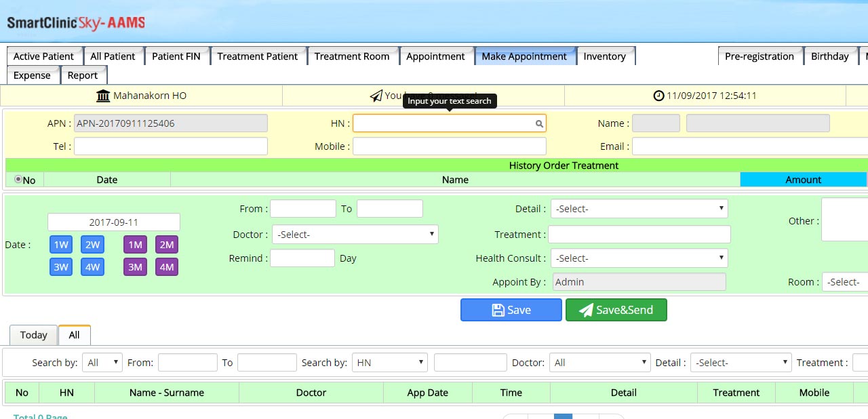Image resolution: width=868 pixels, height=419 pixels.
Task: Open the Health Consult dropdown
Action: click(x=639, y=258)
